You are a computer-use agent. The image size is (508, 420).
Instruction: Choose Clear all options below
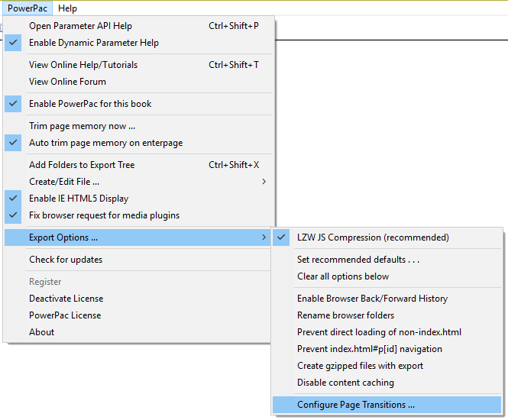(387, 276)
